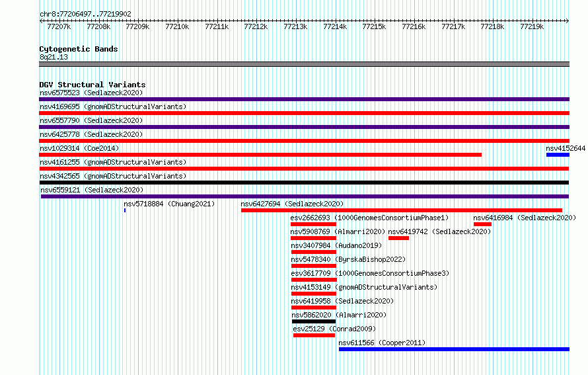
Task: Open nsv6419742 (Sedlazeck2020) label
Action: [x=439, y=231]
